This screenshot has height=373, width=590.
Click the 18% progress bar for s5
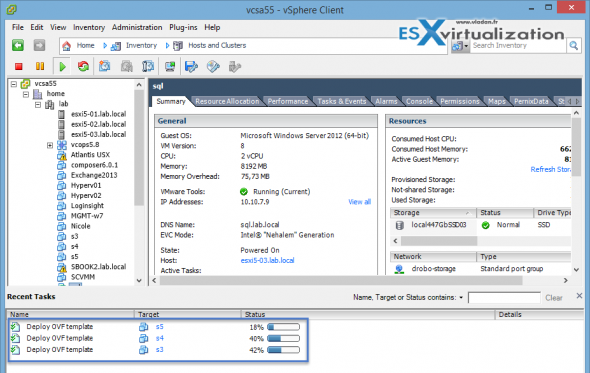point(284,327)
